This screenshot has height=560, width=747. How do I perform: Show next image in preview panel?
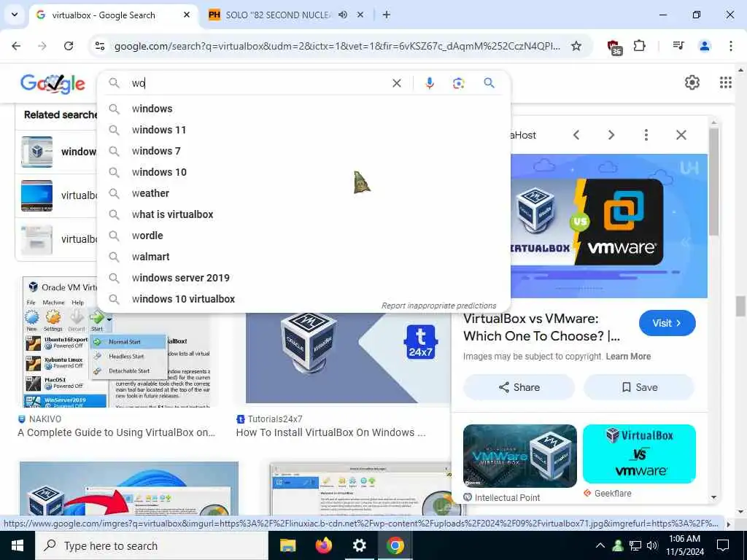pos(611,135)
